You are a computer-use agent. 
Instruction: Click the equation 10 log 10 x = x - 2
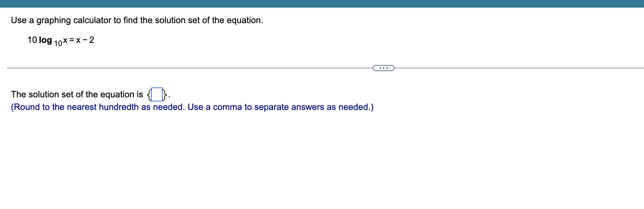pos(61,41)
